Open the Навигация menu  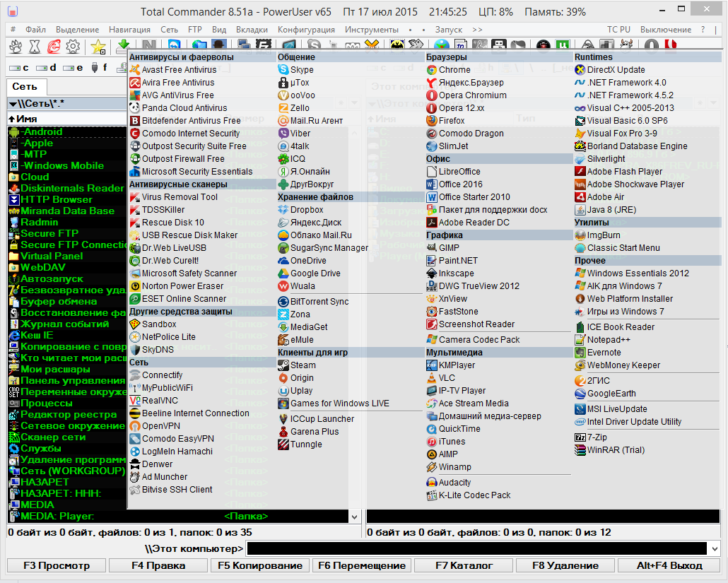129,30
